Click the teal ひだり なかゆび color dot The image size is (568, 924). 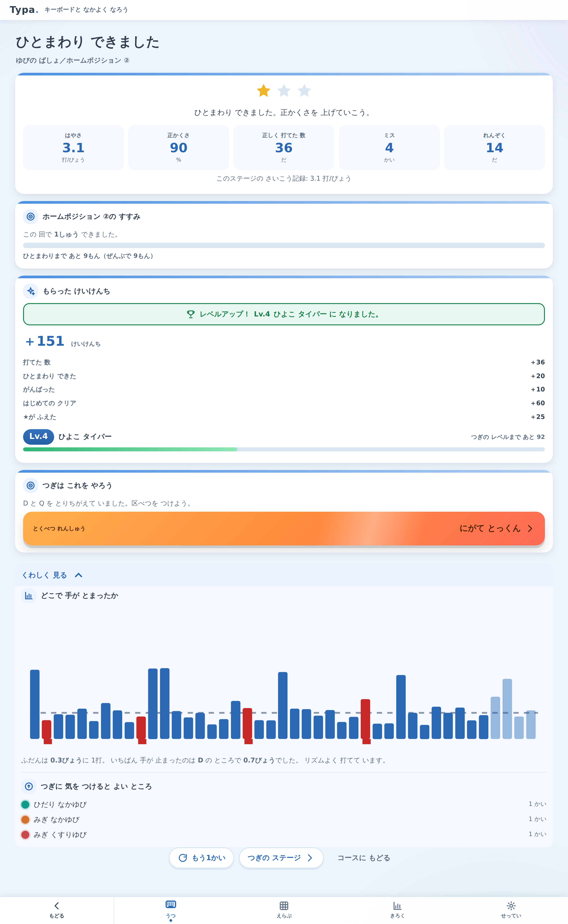point(25,805)
